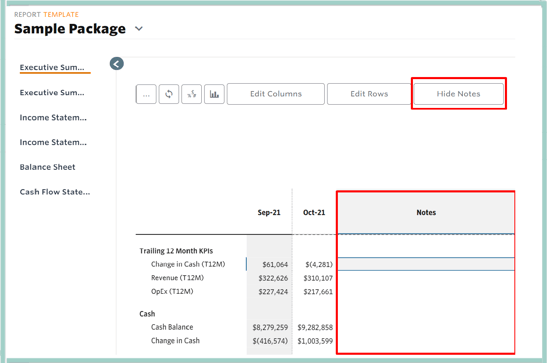Click the Sep-21 column header
Screen dimensions: 547x363
(x=269, y=212)
